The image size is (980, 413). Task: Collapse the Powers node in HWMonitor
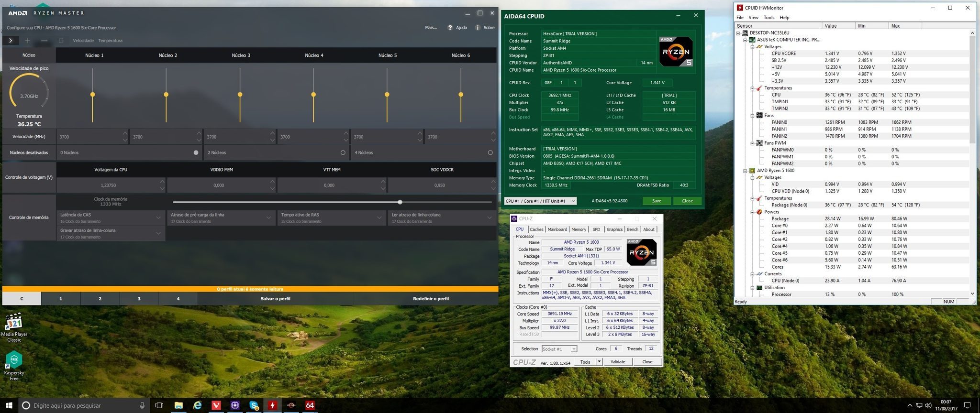pyautogui.click(x=752, y=212)
